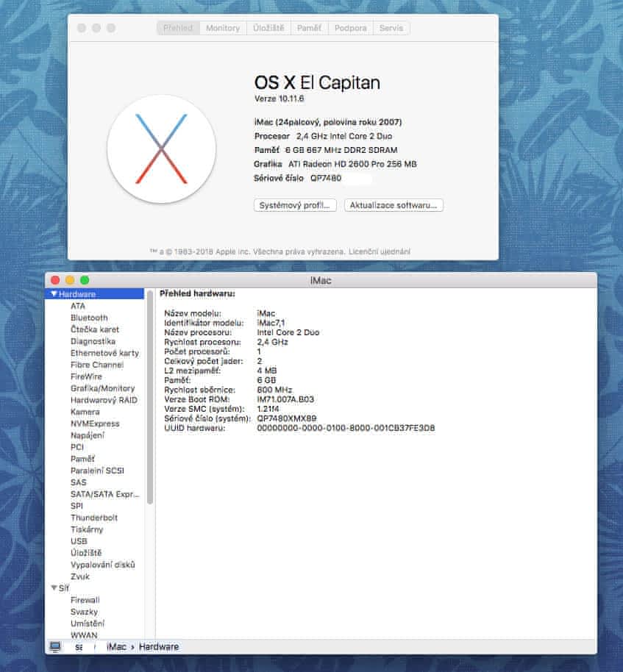Select Paralelní SCSI in the sidebar

[x=97, y=471]
